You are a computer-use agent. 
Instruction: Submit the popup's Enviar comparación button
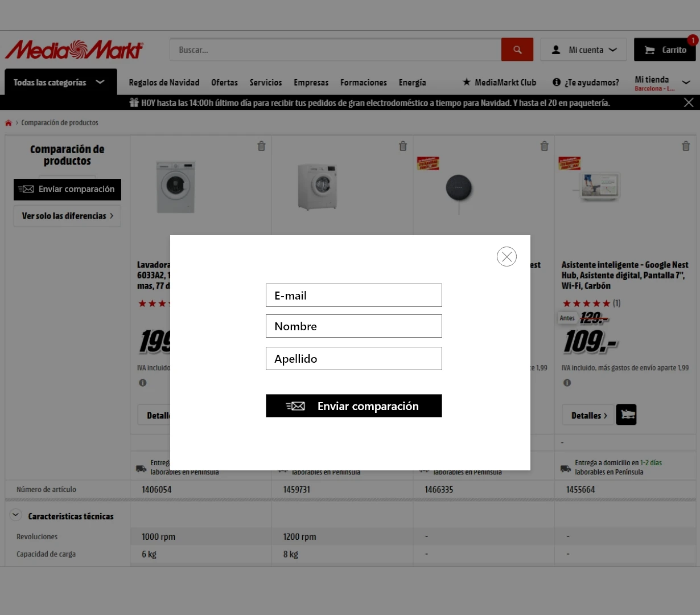click(x=354, y=406)
